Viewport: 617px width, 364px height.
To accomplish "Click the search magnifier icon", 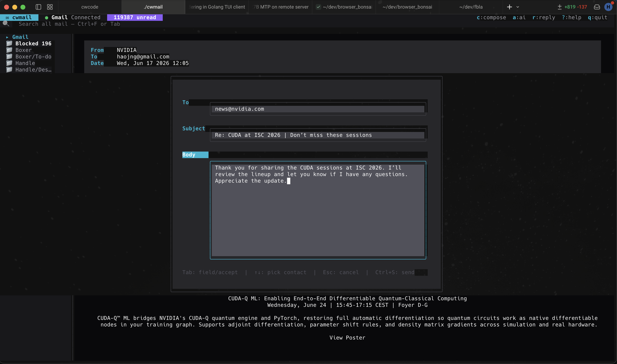I will (6, 23).
